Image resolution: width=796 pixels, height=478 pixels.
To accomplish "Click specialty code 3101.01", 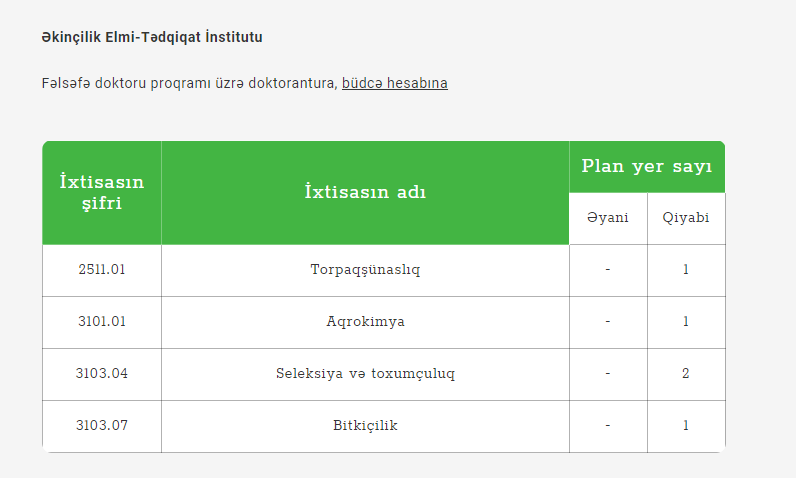I will 102,322.
